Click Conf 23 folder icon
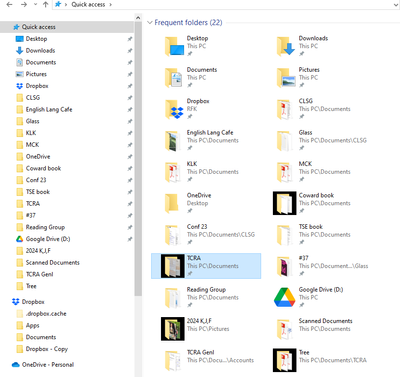400x377 pixels. point(172,235)
